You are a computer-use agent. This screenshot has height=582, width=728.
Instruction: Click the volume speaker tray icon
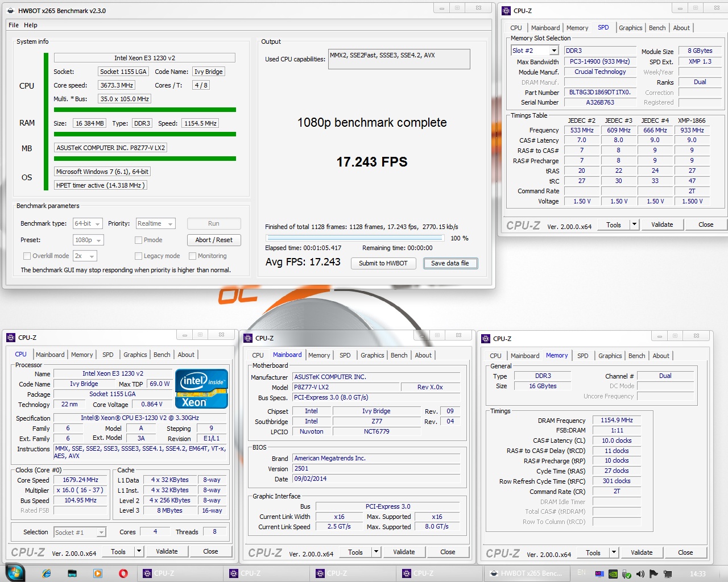click(x=640, y=574)
